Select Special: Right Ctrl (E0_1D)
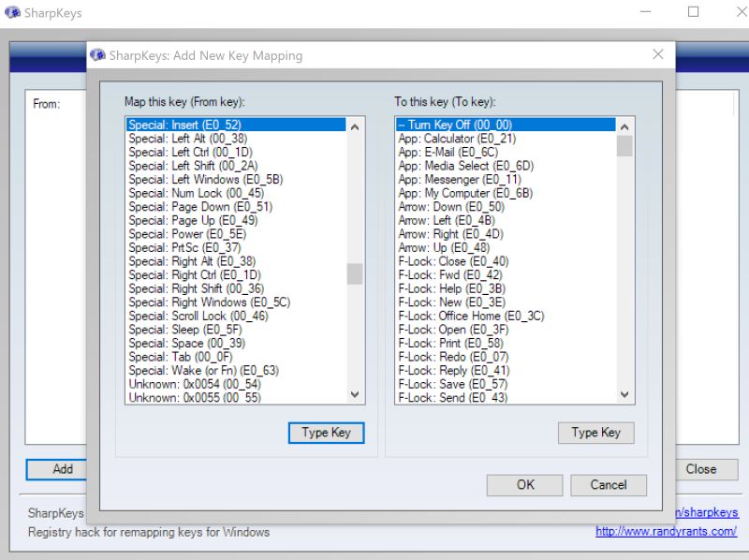Viewport: 749px width, 560px height. pyautogui.click(x=236, y=274)
